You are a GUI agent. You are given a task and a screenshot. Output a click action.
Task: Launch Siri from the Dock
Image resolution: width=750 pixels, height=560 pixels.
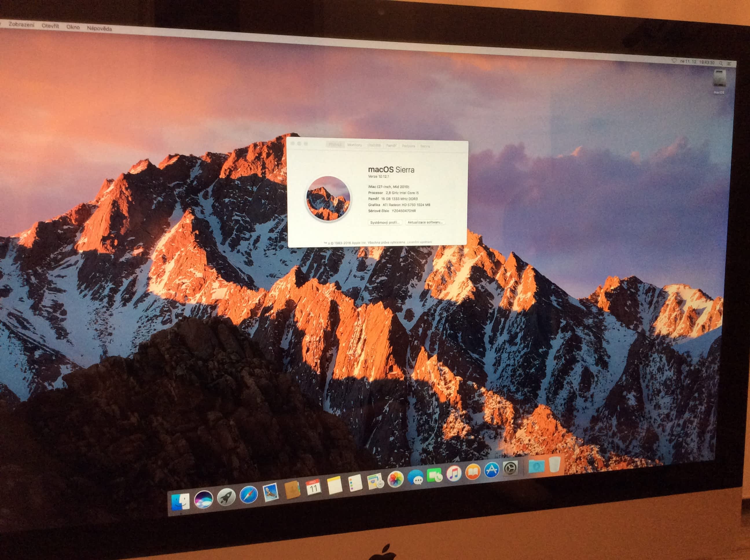point(203,500)
